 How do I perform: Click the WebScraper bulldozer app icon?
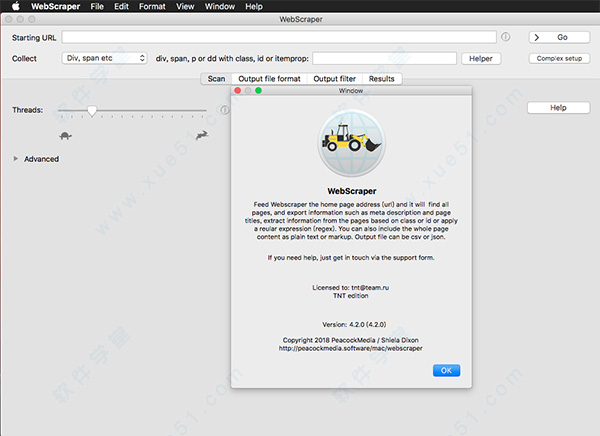click(351, 143)
